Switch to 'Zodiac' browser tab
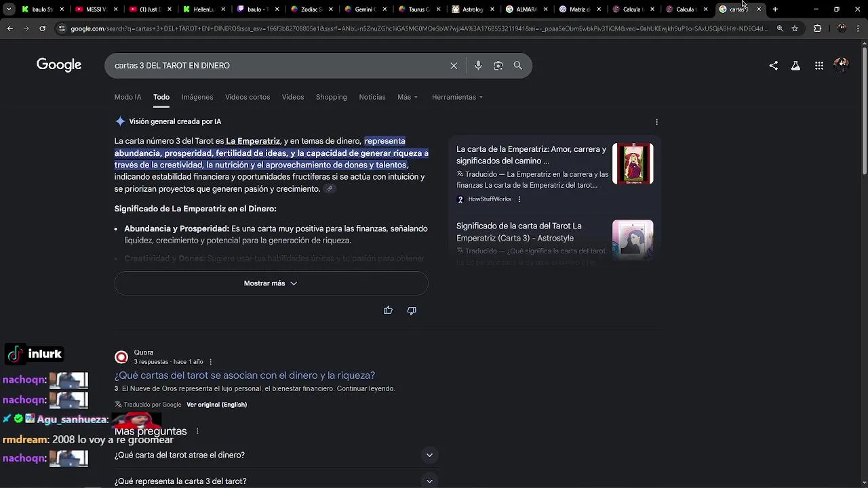868x488 pixels. tap(311, 9)
